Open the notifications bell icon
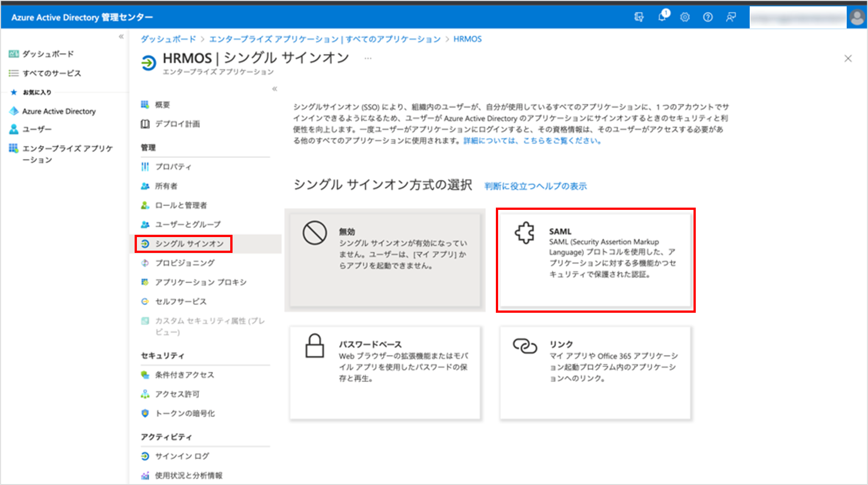 click(x=663, y=16)
